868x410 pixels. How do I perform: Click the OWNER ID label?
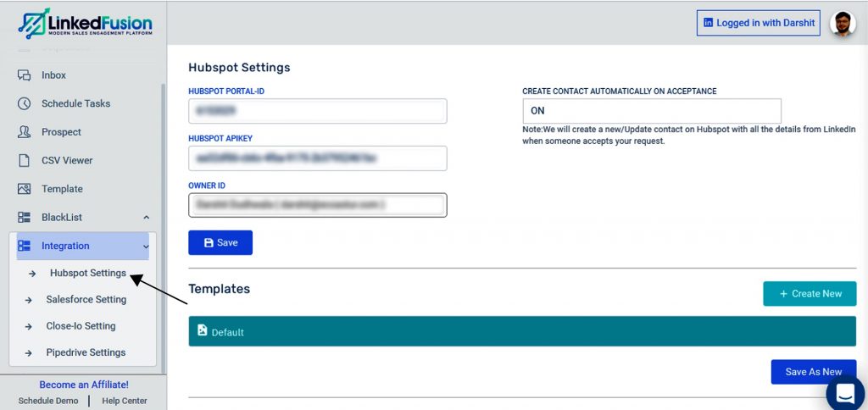coord(207,186)
